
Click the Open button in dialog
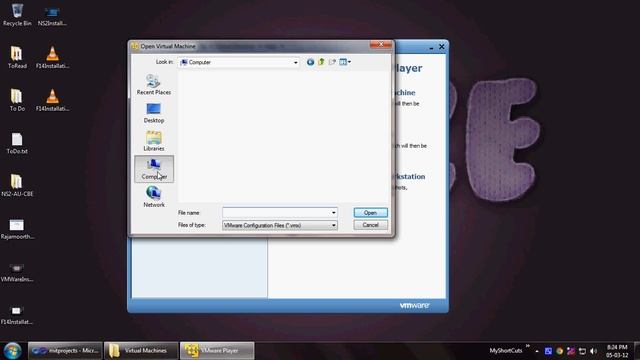(370, 213)
